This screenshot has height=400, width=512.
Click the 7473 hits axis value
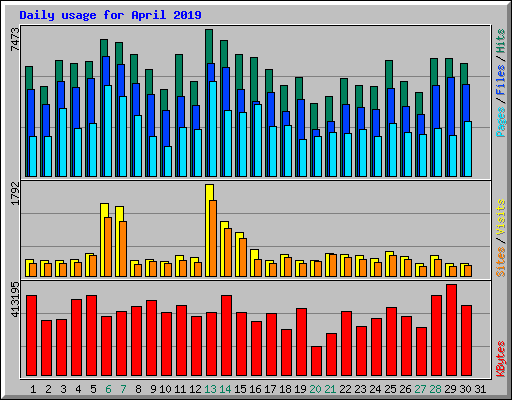(15, 39)
